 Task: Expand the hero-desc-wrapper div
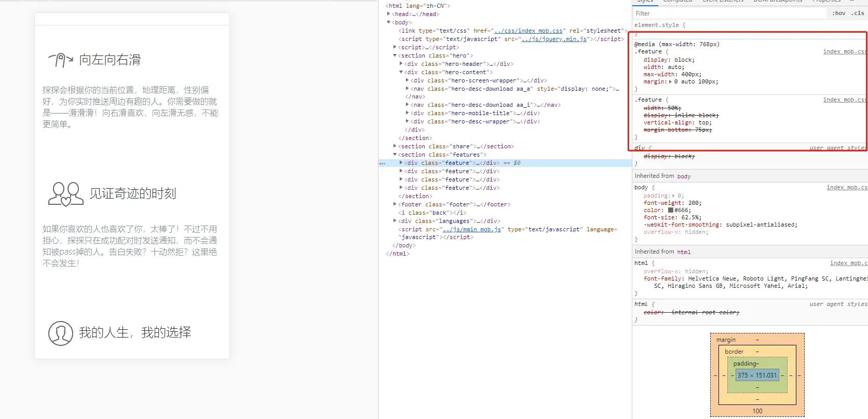pos(407,121)
